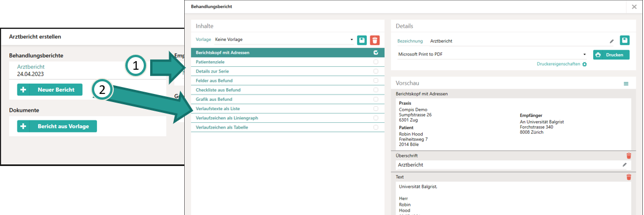The height and width of the screenshot is (215, 644).
Task: Open the Druckereigenschaften link
Action: pyautogui.click(x=559, y=65)
